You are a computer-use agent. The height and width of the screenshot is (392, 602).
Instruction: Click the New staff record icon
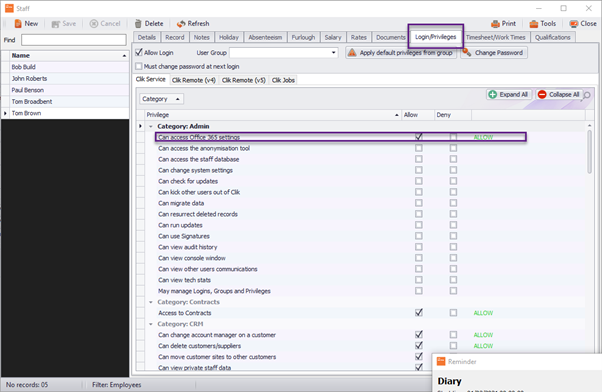point(18,24)
